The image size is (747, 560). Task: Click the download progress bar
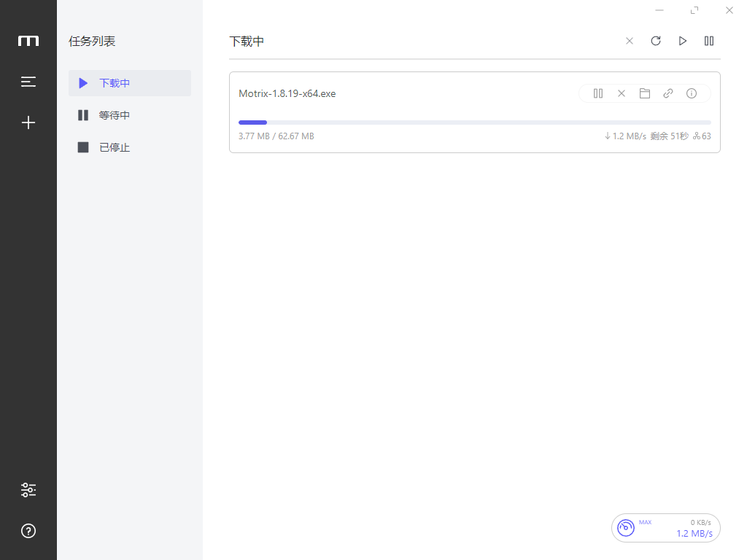pos(474,122)
